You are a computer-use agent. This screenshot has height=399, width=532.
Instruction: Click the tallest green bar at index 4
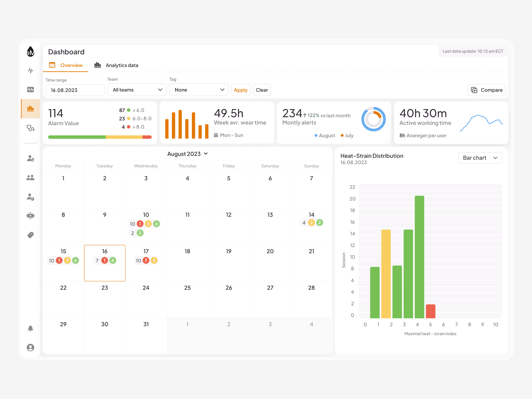tap(419, 257)
